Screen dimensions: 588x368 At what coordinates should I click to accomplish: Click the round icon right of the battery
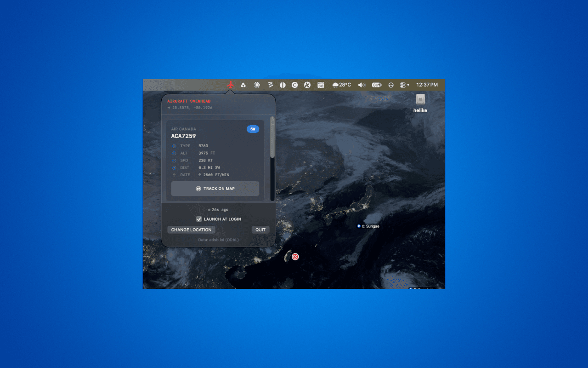pos(391,85)
